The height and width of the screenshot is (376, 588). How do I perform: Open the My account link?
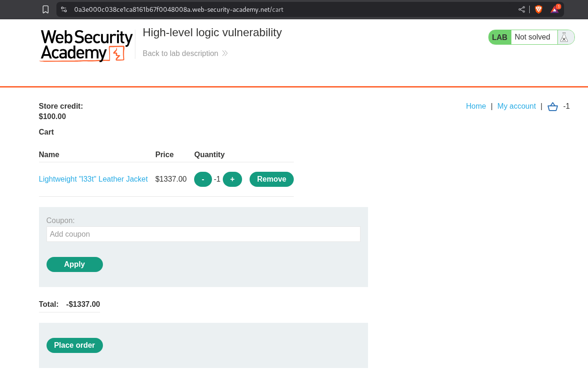coord(516,106)
